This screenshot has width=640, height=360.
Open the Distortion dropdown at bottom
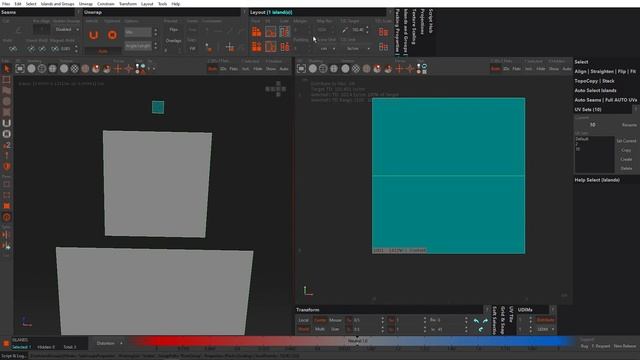click(109, 343)
